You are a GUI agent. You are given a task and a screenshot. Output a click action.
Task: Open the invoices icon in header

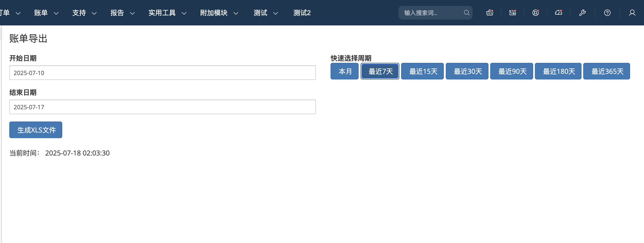click(x=512, y=13)
